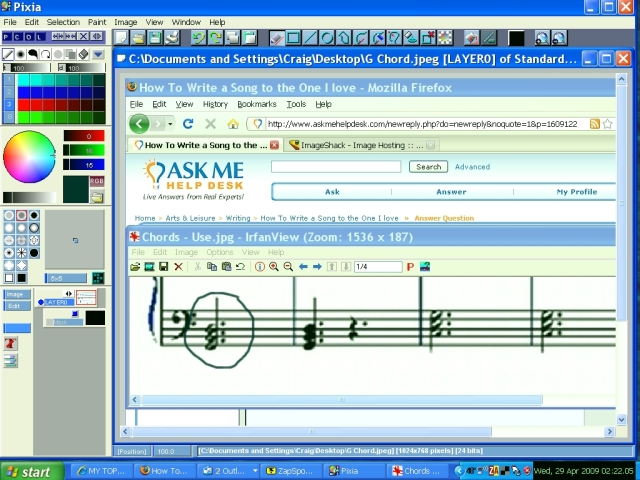Click the Print icon in the toolbar
This screenshot has width=640, height=480.
[172, 38]
